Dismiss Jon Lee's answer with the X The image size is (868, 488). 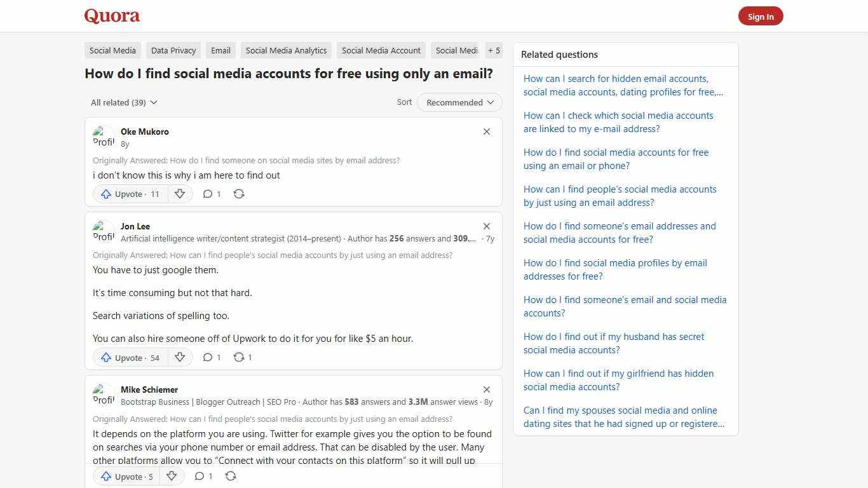(487, 226)
